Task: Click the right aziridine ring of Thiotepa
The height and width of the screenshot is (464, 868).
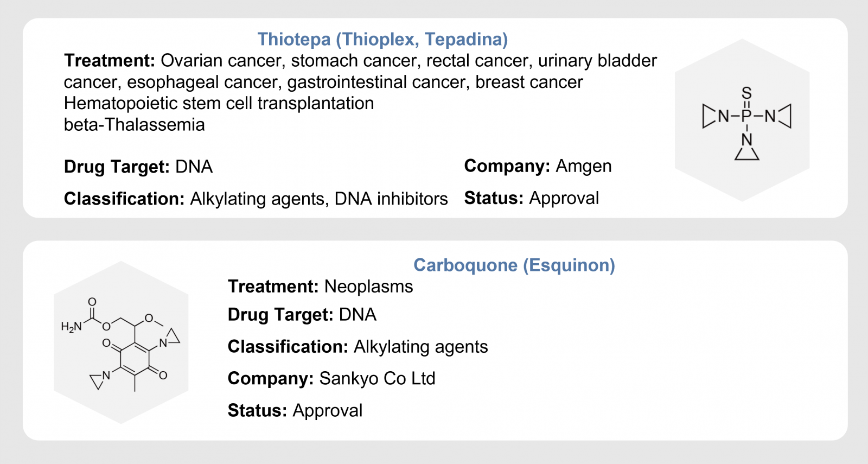Action: point(784,116)
